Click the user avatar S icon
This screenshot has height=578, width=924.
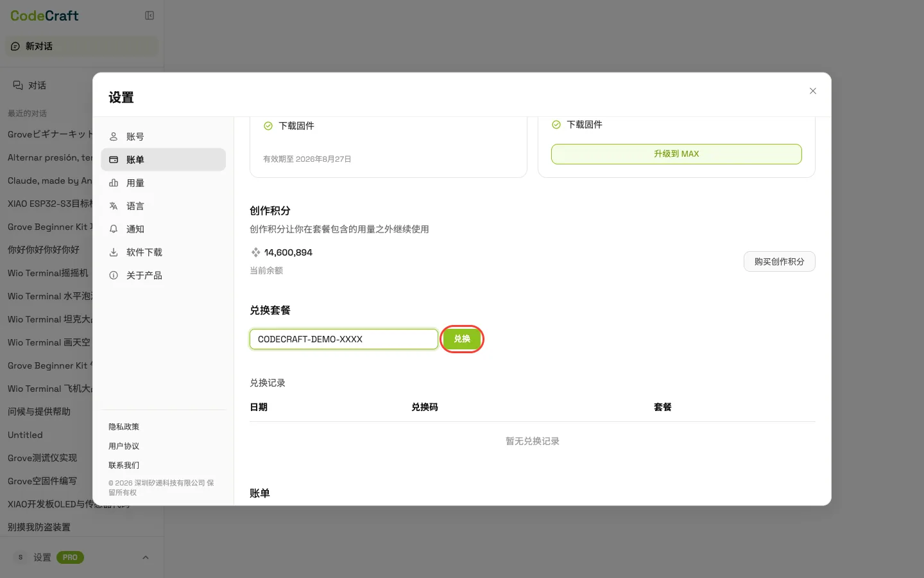21,557
